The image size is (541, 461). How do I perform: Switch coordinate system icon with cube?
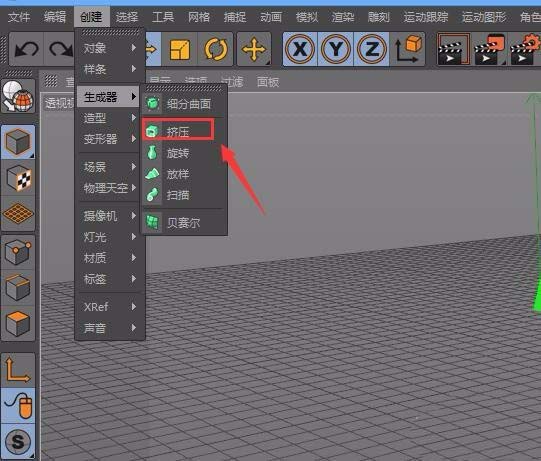pos(408,49)
